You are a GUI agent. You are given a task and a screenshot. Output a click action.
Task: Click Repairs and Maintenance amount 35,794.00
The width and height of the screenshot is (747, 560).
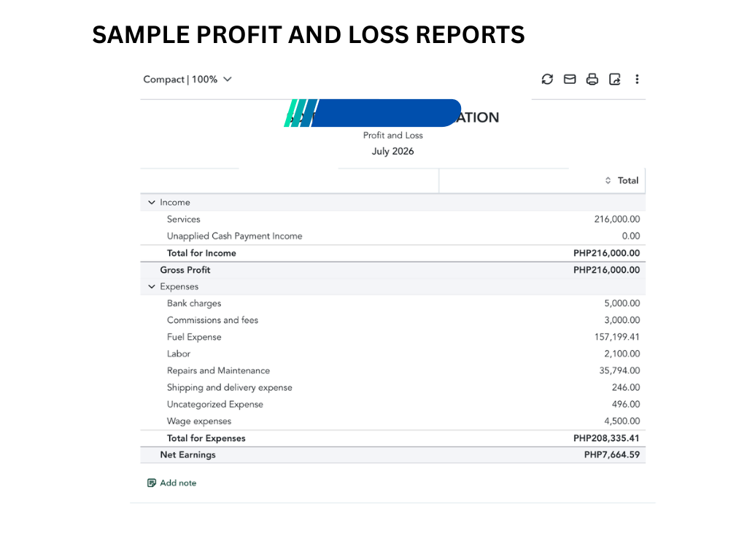pyautogui.click(x=619, y=370)
